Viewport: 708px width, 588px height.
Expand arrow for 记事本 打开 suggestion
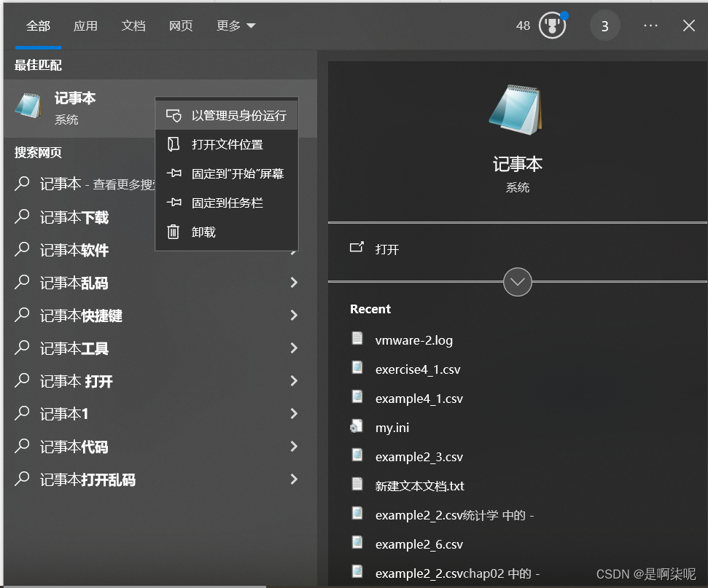click(294, 381)
